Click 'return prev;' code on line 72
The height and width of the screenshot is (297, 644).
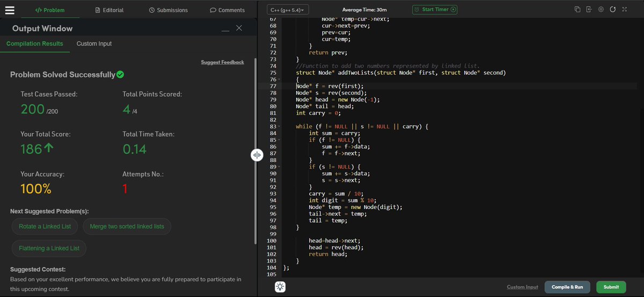(328, 53)
